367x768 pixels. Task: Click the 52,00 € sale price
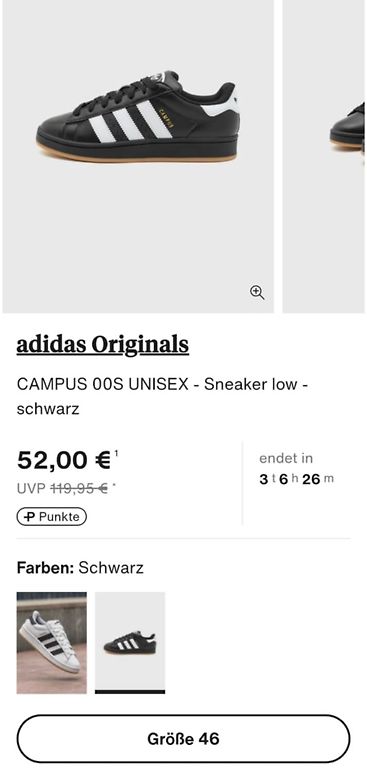point(64,460)
